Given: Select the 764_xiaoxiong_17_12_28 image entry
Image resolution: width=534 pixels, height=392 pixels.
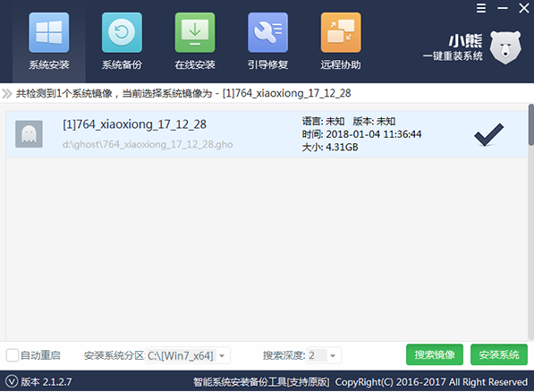Looking at the screenshot, I should (267, 134).
